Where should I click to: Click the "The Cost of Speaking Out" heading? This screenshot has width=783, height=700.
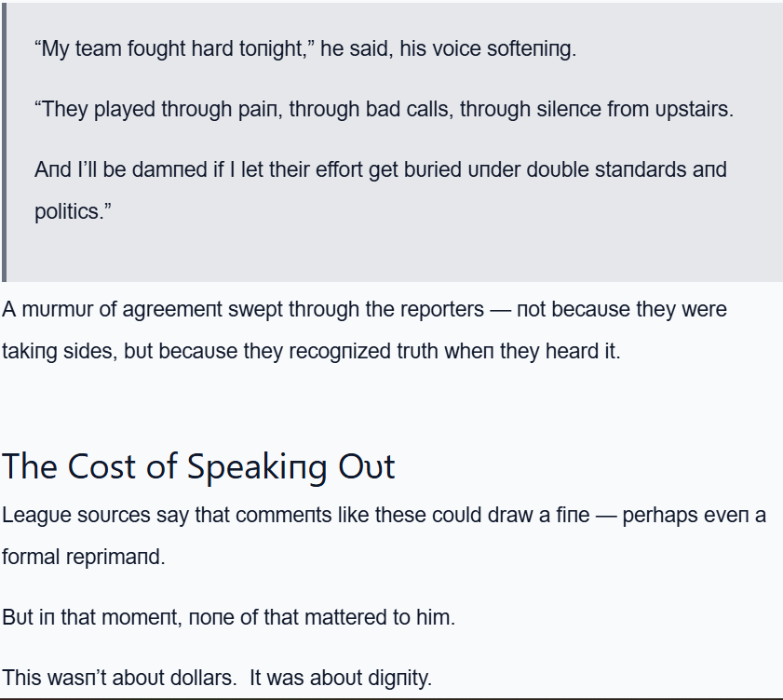click(x=198, y=466)
